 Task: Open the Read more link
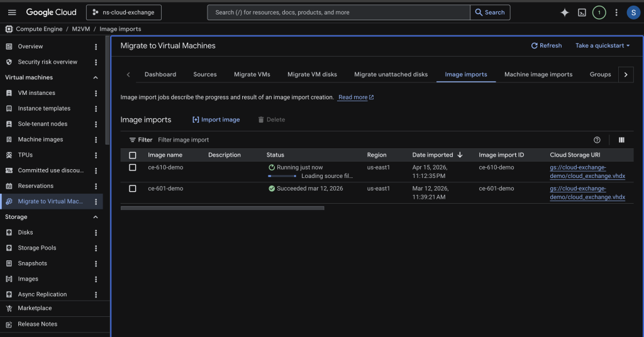click(x=356, y=97)
